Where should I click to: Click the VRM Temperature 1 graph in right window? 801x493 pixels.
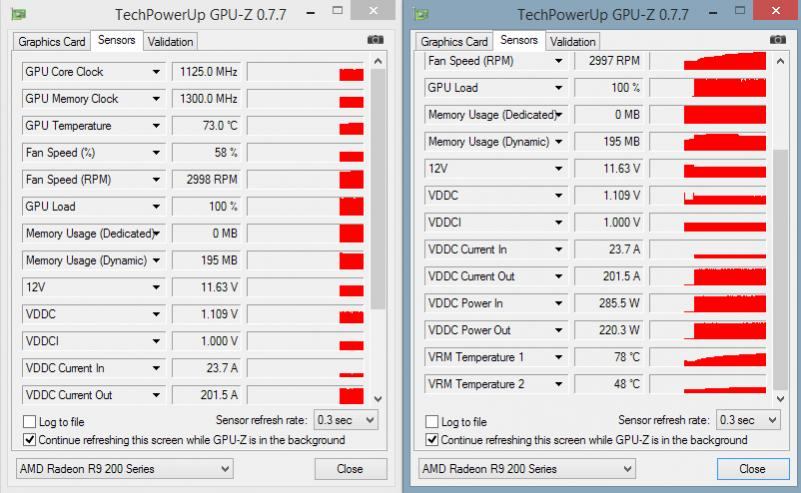point(708,358)
